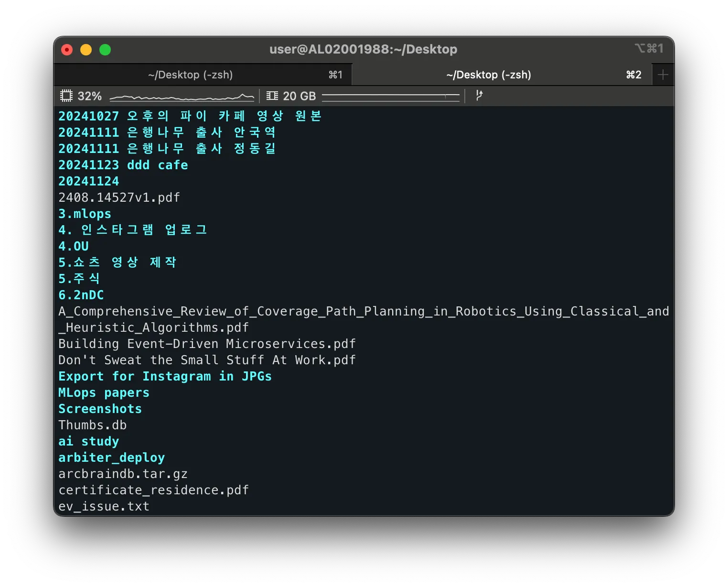Select the Screenshots directory name
Image resolution: width=728 pixels, height=587 pixels.
100,409
